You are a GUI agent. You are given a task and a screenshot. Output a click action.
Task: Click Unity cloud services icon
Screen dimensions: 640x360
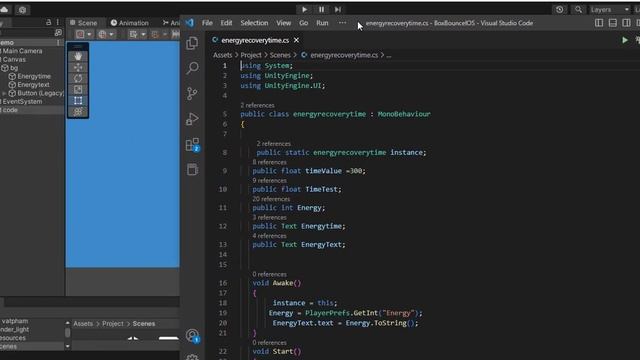point(4,9)
